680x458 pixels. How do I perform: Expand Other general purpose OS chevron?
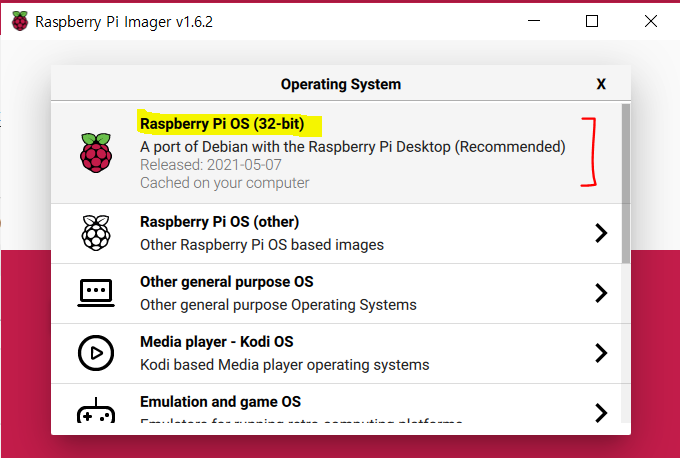[601, 293]
